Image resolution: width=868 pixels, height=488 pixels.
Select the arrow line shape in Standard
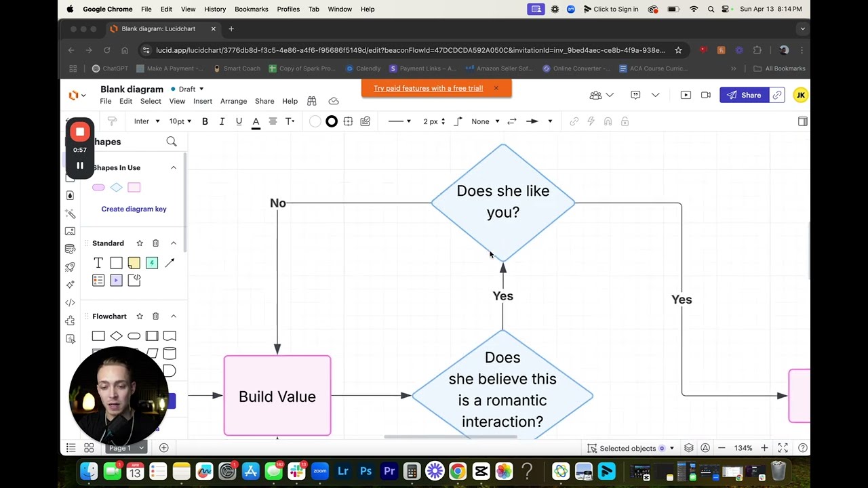(x=170, y=263)
